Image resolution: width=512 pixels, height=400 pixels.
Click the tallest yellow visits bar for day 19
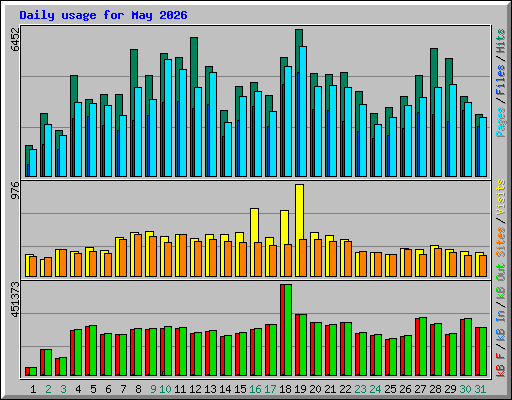(x=299, y=211)
